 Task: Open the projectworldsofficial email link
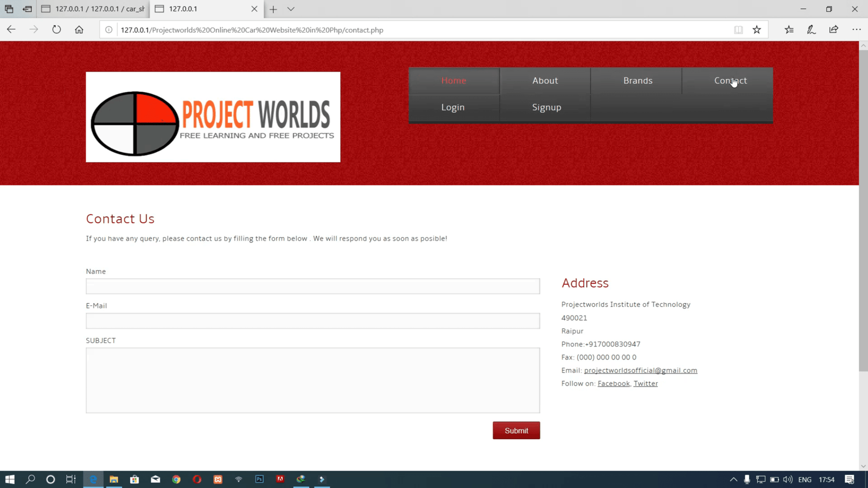coord(640,370)
